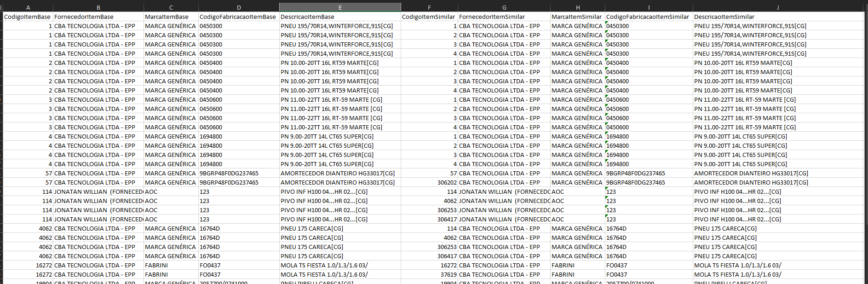Select CodigoItemSimilar 16272 in the MOLA TS FIESTA rows
Screen dimensions: 868x284
(429, 265)
